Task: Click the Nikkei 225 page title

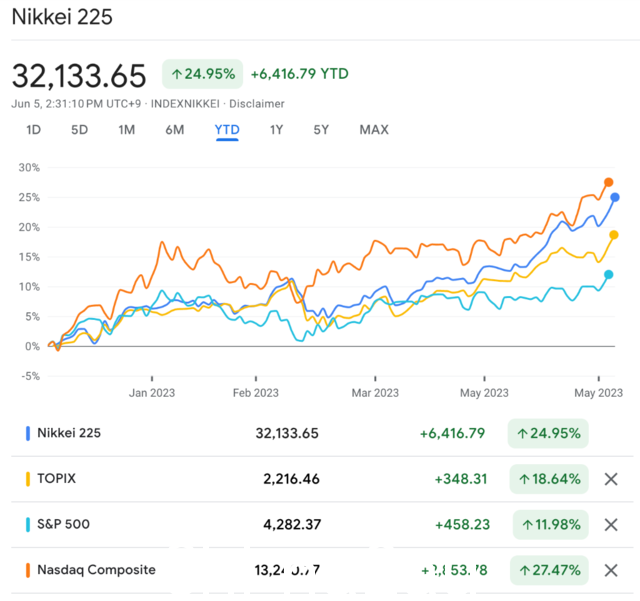Action: click(x=62, y=17)
